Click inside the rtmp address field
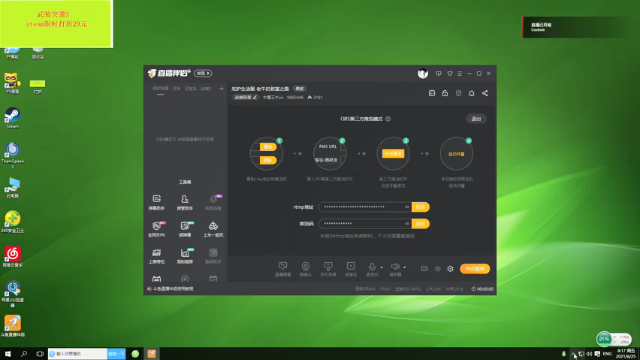640x360 pixels. [x=365, y=207]
